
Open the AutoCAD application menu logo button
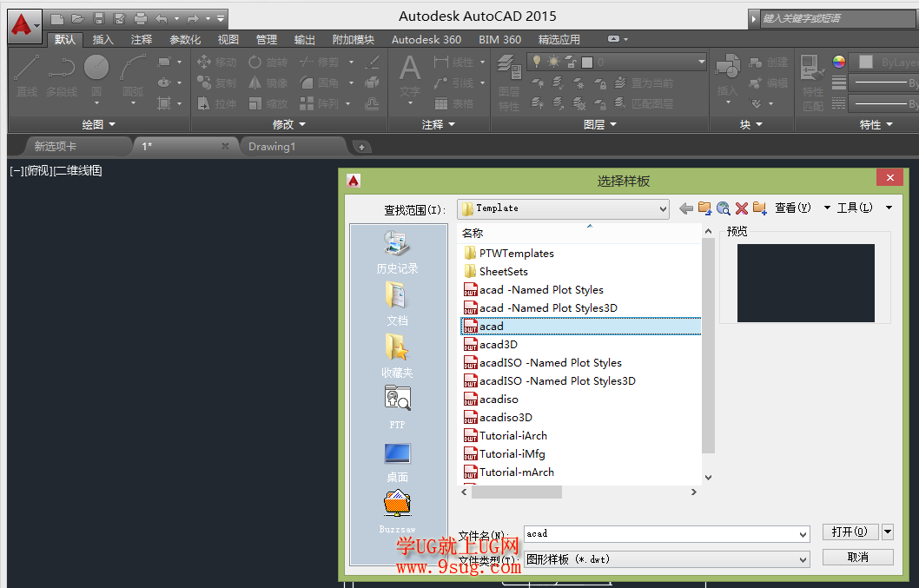click(x=24, y=25)
